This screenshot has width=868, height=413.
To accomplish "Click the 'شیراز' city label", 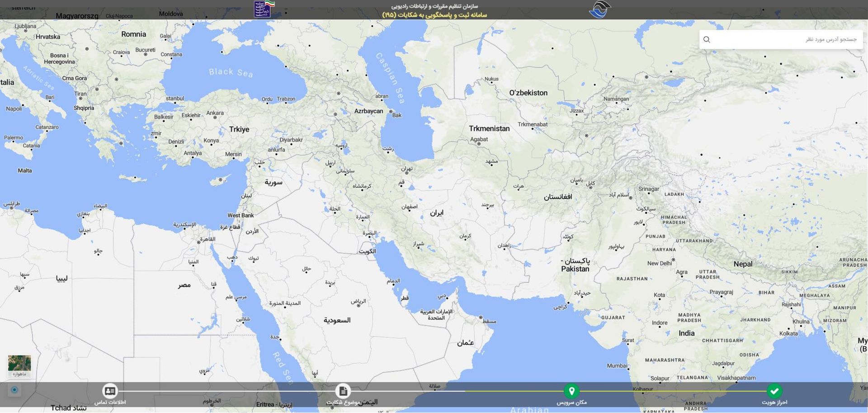I will click(x=419, y=244).
